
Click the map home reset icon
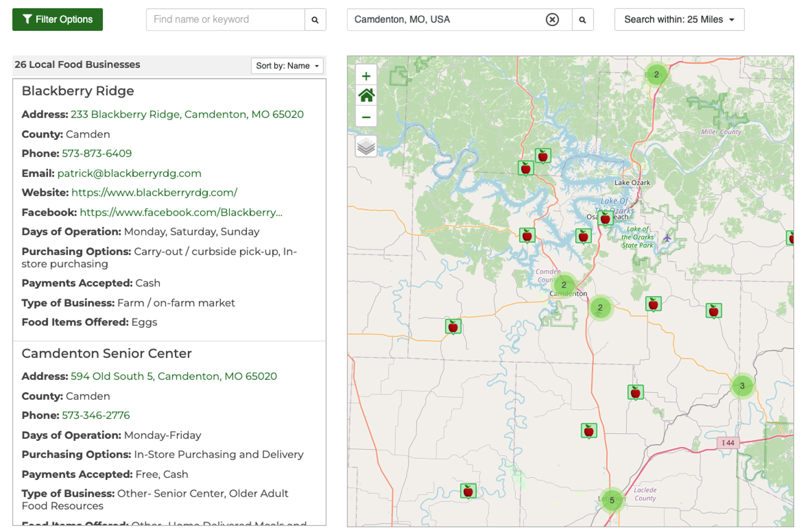pos(366,96)
